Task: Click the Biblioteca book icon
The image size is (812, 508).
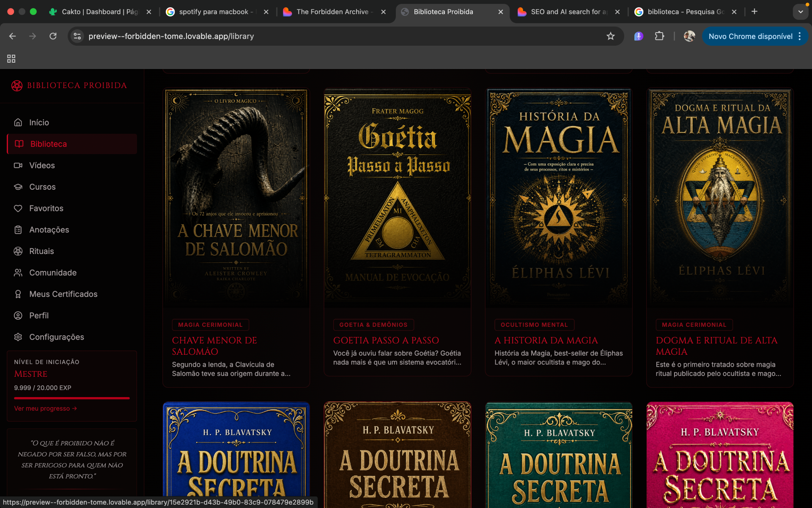Action: tap(19, 144)
